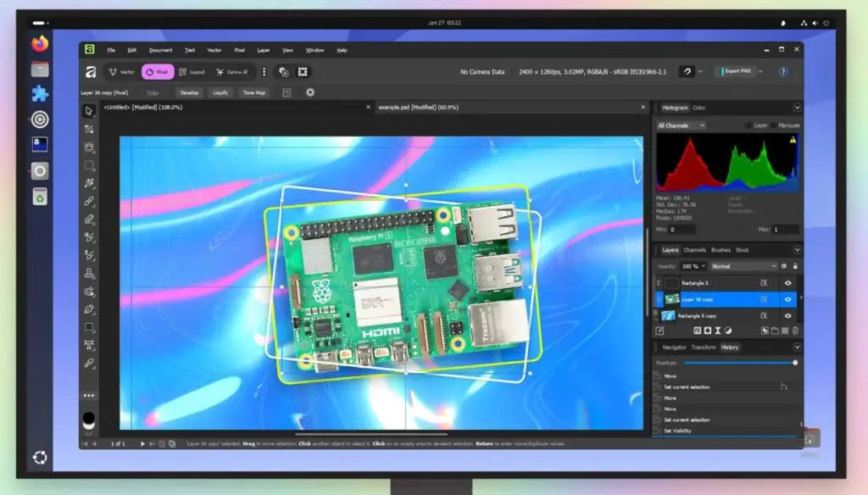Viewport: 868px width, 495px height.
Task: Pick the Crop tool in left toolbar
Action: (89, 129)
